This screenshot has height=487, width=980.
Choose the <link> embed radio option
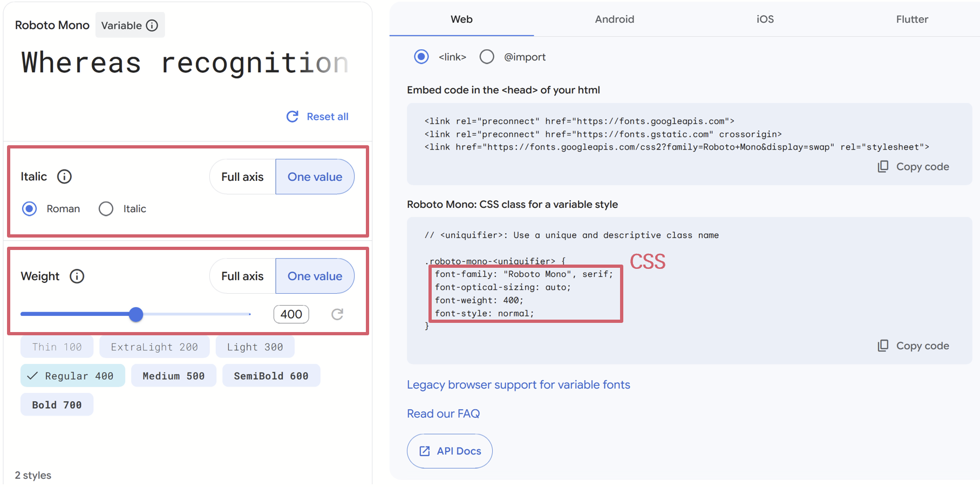click(421, 57)
